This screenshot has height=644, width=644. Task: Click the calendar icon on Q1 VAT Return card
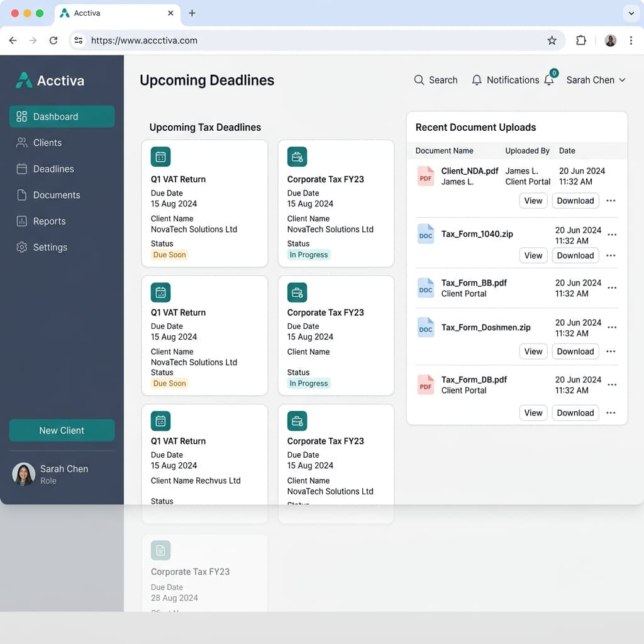(160, 157)
